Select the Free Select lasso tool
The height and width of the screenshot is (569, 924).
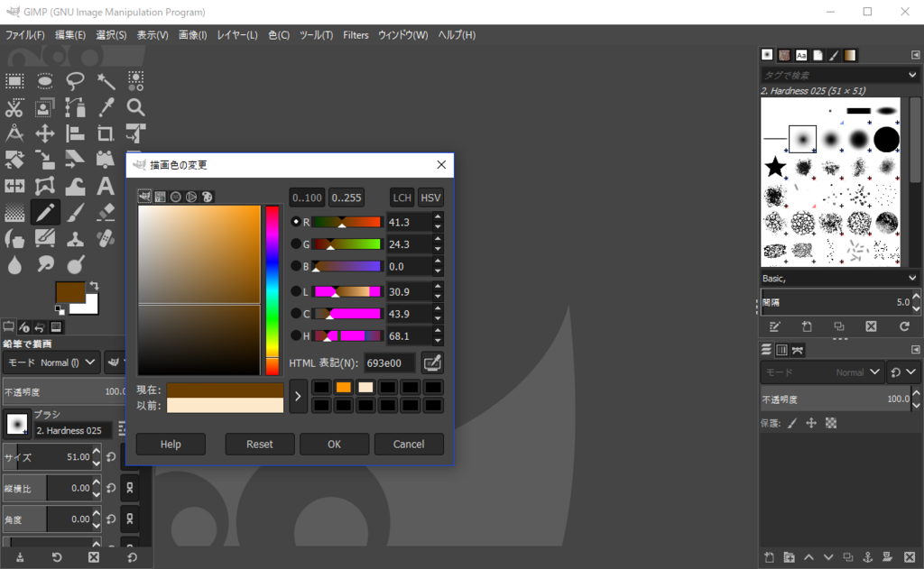75,80
